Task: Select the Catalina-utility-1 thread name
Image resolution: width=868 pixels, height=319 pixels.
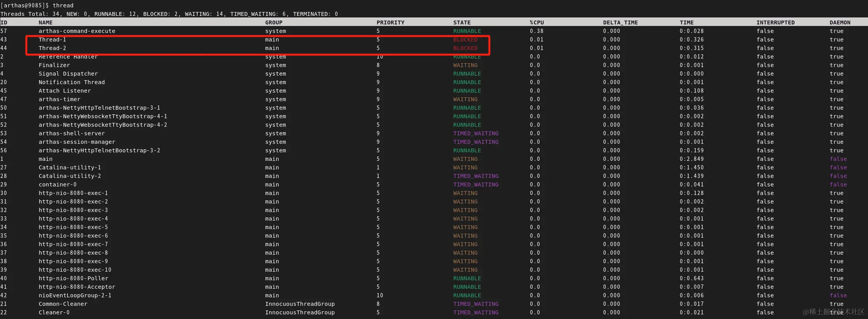Action: [70, 167]
